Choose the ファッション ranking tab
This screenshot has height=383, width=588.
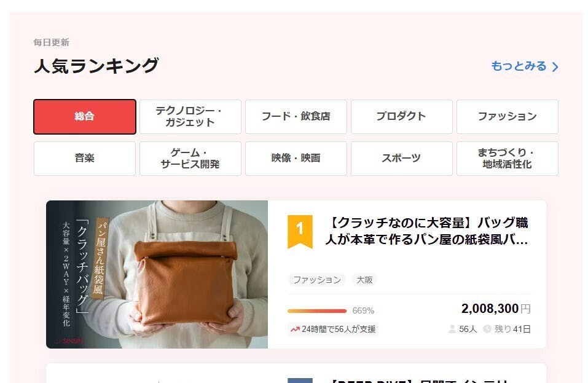[508, 117]
